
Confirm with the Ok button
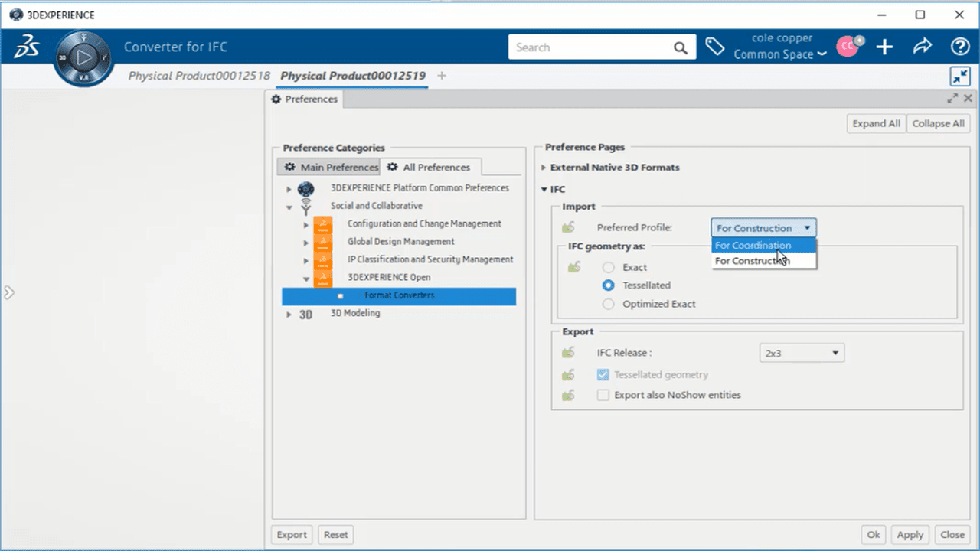tap(874, 535)
